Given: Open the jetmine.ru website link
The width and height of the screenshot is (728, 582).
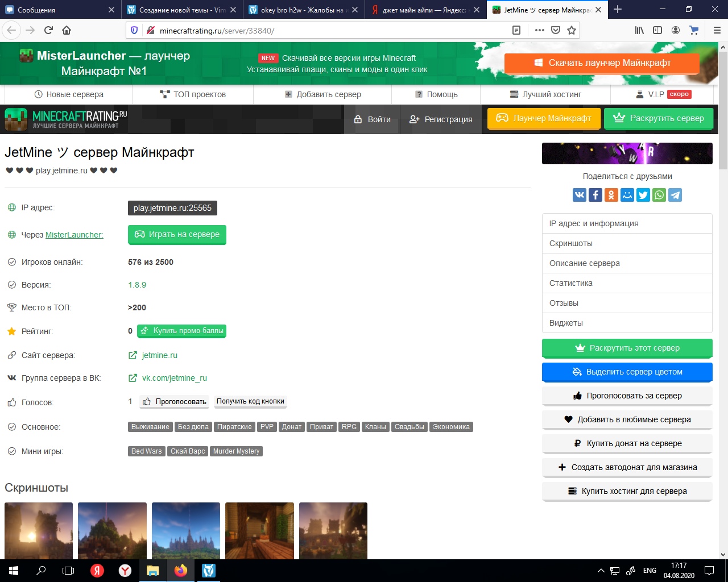Looking at the screenshot, I should point(159,355).
